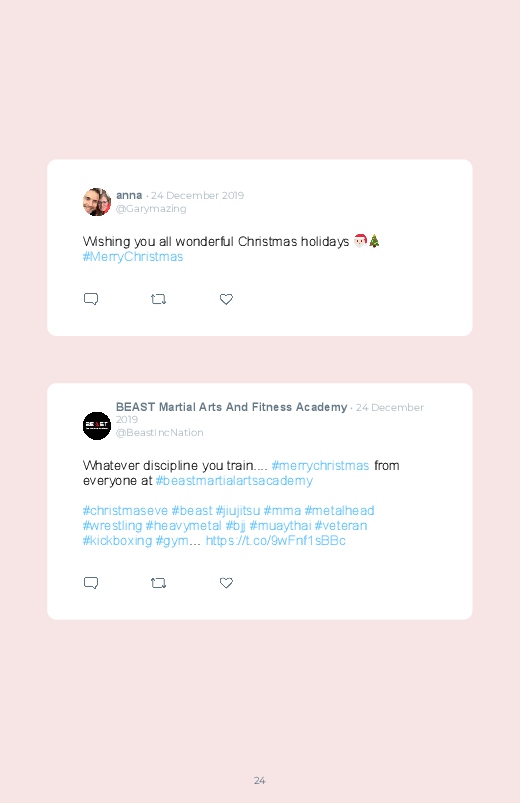This screenshot has height=803, width=520.
Task: Open BEAST Martial Arts And Fitness Academy name
Action: click(232, 407)
